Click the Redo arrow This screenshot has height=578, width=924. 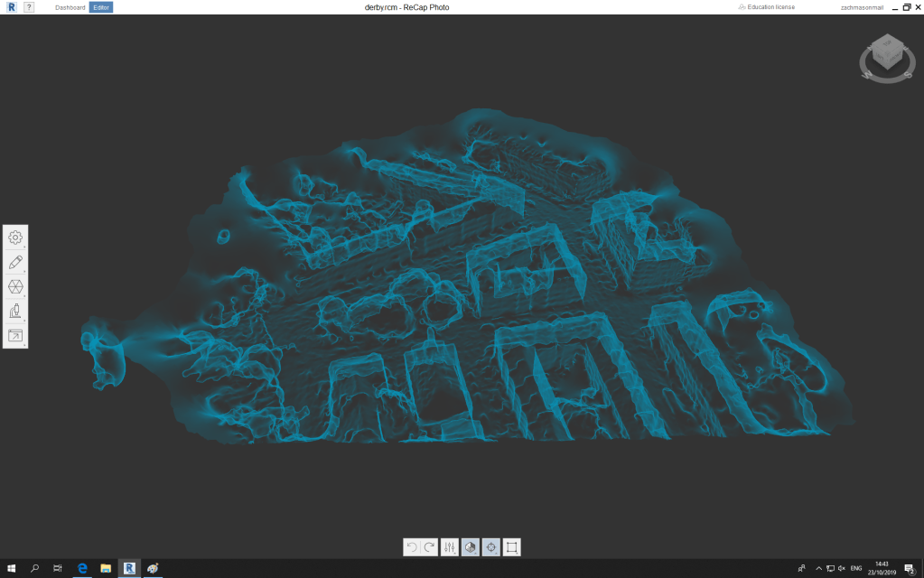point(429,547)
